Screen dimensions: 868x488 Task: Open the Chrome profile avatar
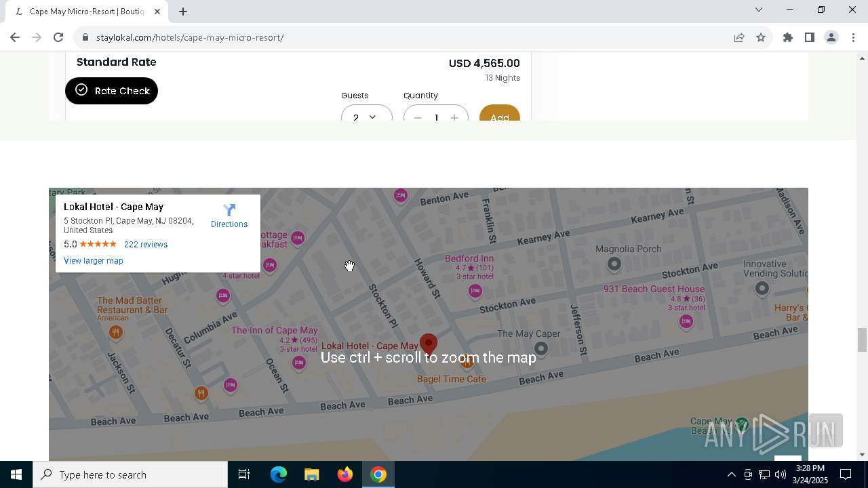(831, 37)
